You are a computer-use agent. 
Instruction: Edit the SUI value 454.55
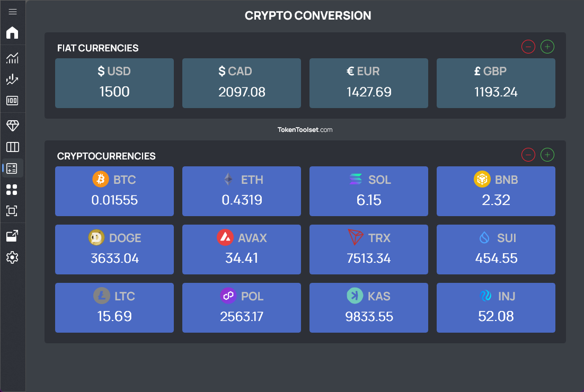[495, 259]
